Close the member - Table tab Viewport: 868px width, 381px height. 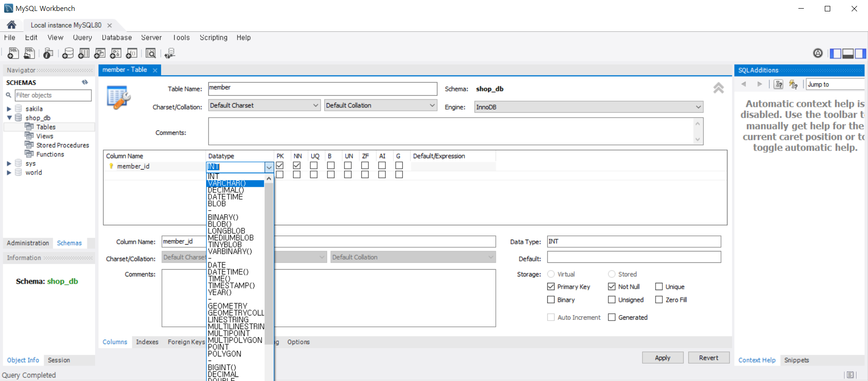point(155,70)
